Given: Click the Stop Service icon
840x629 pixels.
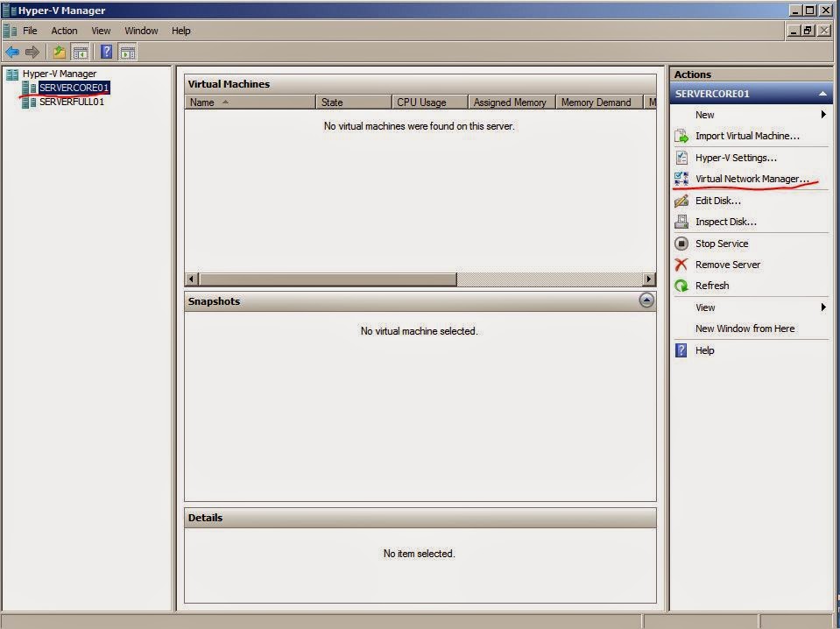Looking at the screenshot, I should click(681, 244).
